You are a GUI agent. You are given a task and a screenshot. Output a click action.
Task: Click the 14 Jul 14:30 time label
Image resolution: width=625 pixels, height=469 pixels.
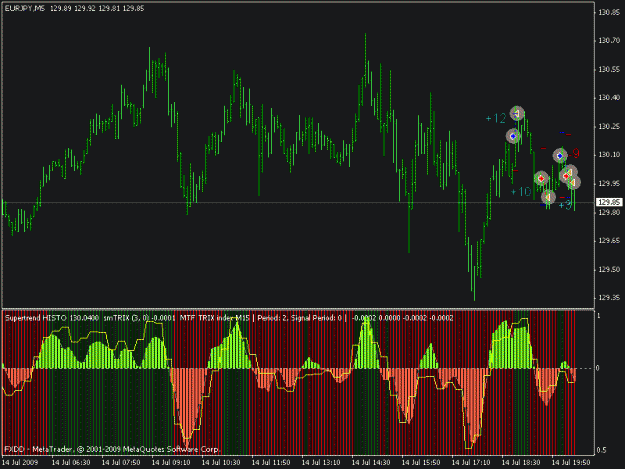point(371,463)
